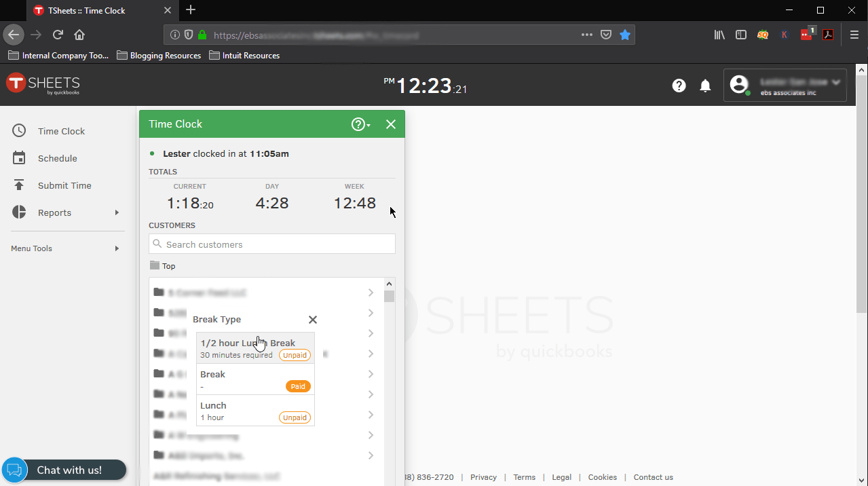This screenshot has width=868, height=486.
Task: Click the Schedule calendar icon
Action: (x=19, y=158)
